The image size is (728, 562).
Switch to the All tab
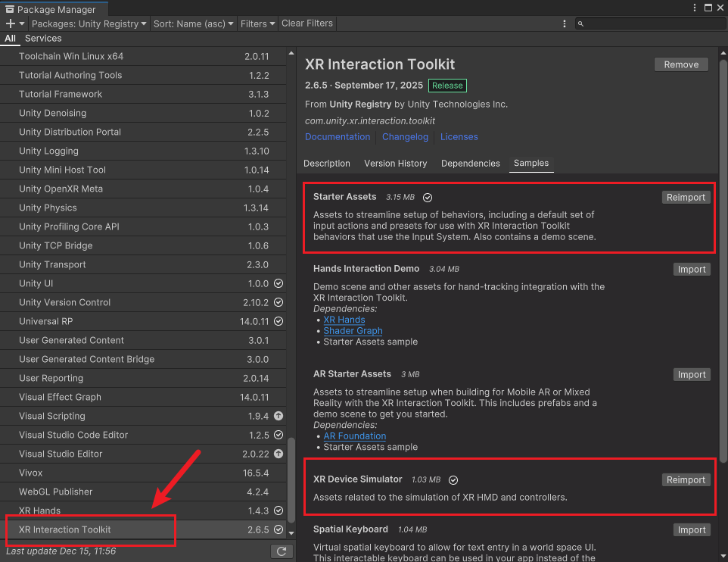tap(10, 39)
